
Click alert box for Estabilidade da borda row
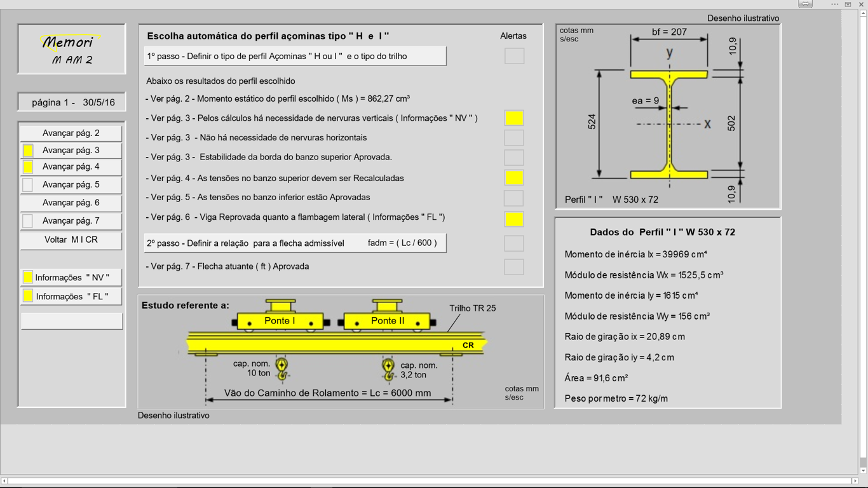514,157
